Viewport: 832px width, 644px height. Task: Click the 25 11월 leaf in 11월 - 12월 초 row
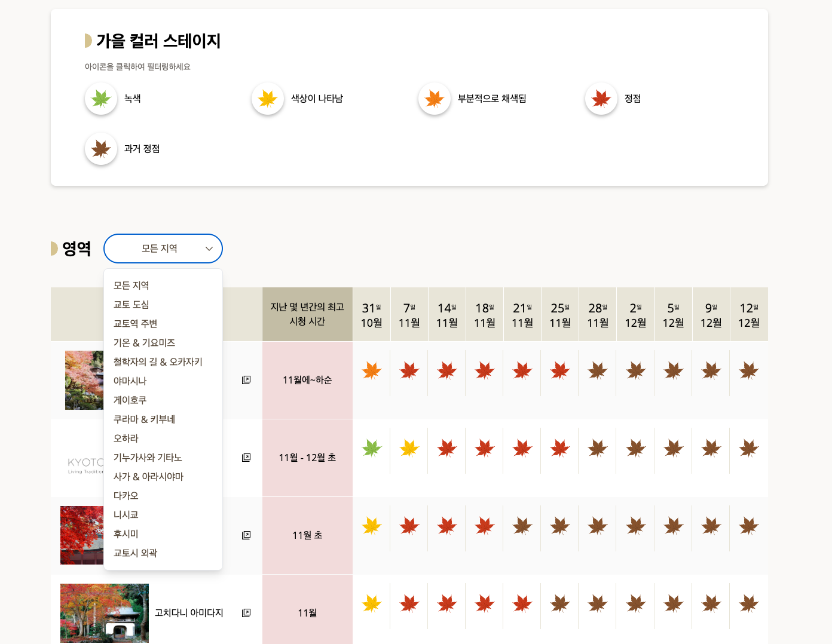560,449
